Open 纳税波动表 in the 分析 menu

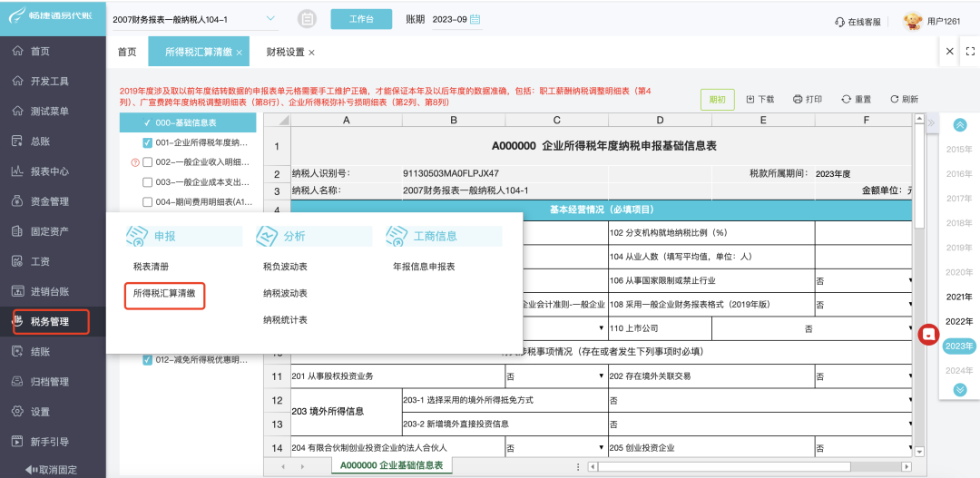(285, 293)
